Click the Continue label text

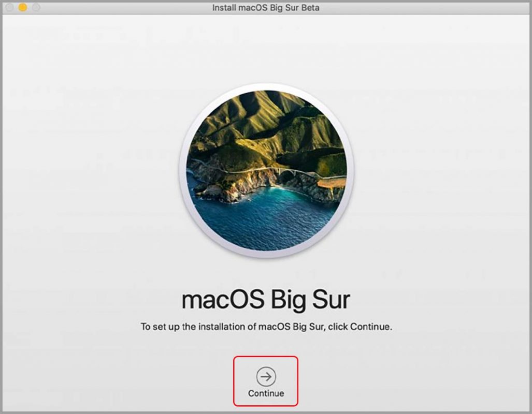pyautogui.click(x=265, y=393)
